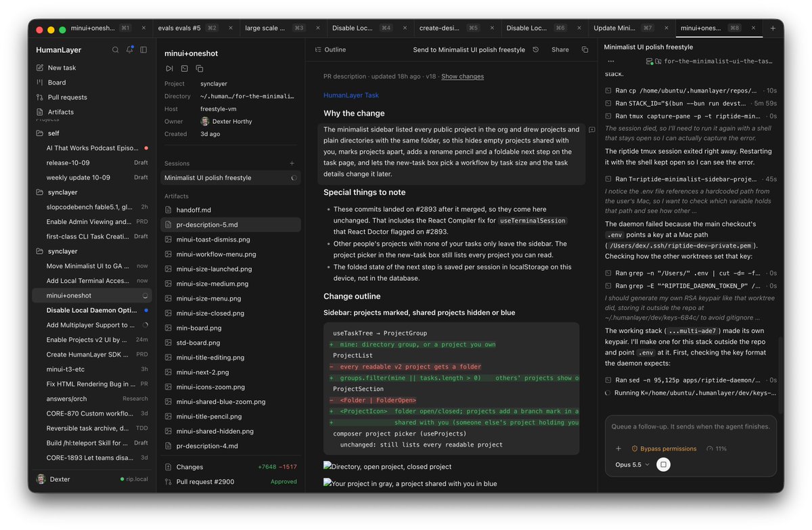The width and height of the screenshot is (812, 530).
Task: Expand the 'Ran sed -n 95,125p' tool call
Action: tap(691, 380)
